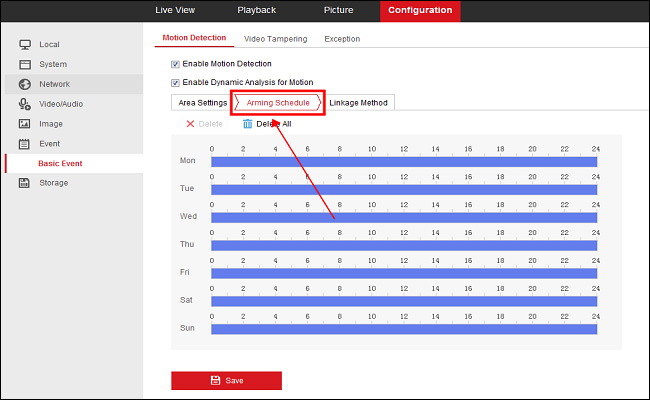Switch to the Playback tab
The height and width of the screenshot is (400, 650).
click(x=256, y=10)
